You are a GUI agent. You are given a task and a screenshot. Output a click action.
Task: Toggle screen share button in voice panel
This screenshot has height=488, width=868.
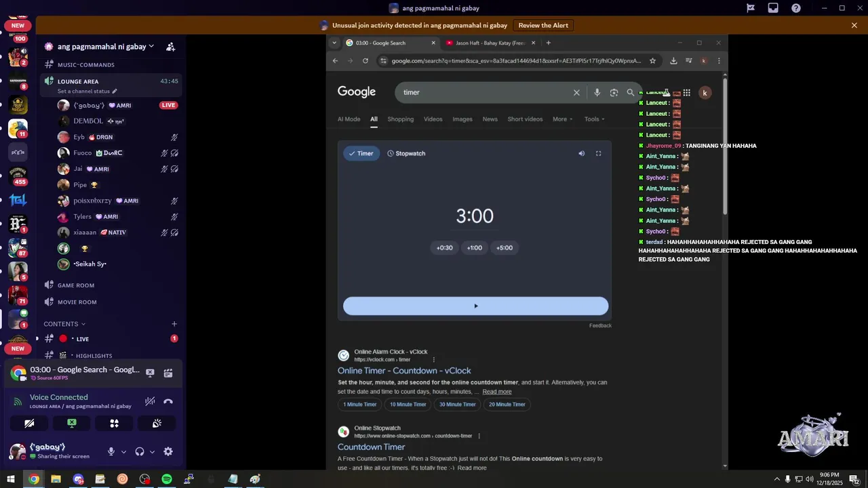click(72, 424)
